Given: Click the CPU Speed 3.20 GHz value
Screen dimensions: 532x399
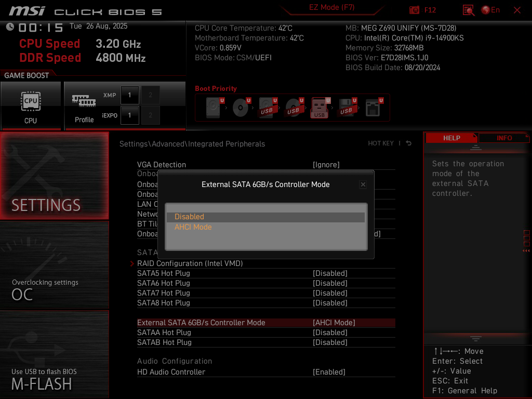Looking at the screenshot, I should point(118,44).
